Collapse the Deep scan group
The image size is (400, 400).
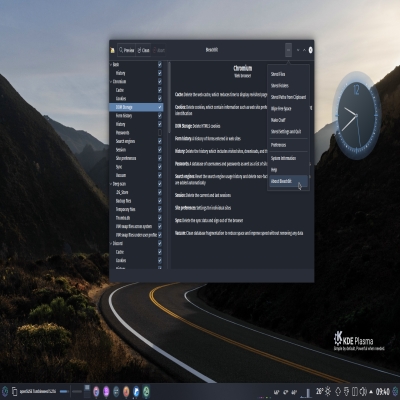[111, 184]
